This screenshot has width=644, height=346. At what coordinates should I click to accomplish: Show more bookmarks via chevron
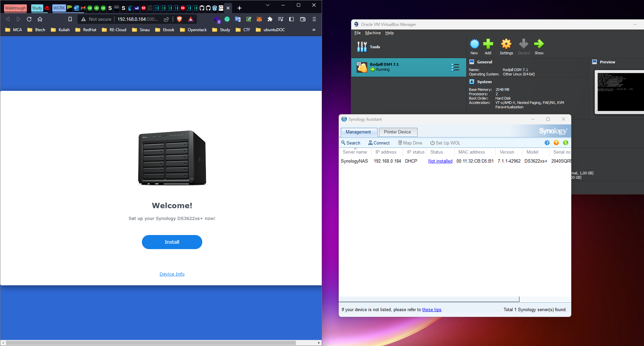[x=314, y=30]
